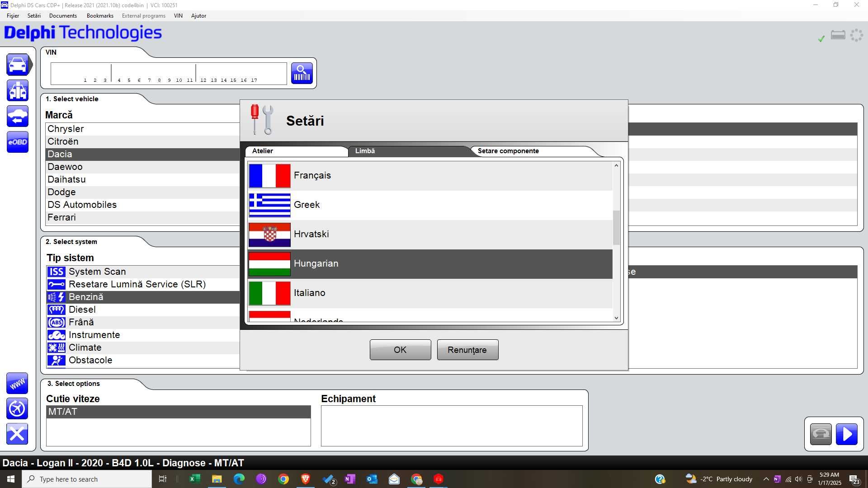Image resolution: width=868 pixels, height=488 pixels.
Task: Confirm settings with OK button
Action: pos(400,350)
